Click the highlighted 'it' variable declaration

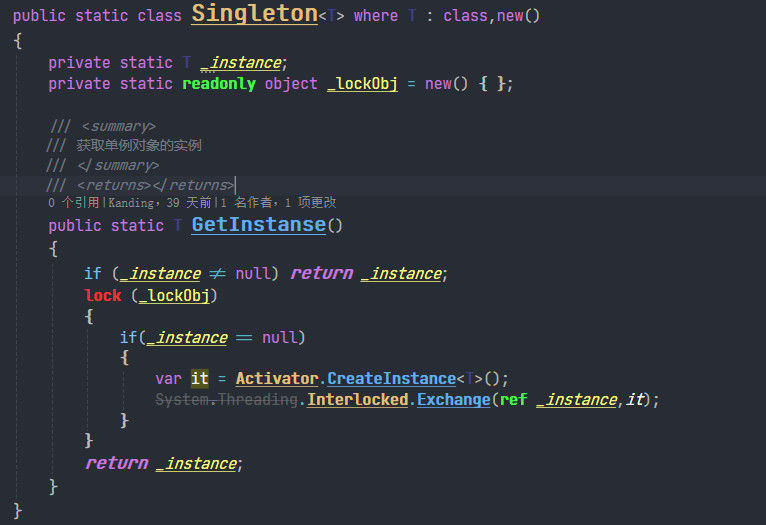tap(200, 379)
